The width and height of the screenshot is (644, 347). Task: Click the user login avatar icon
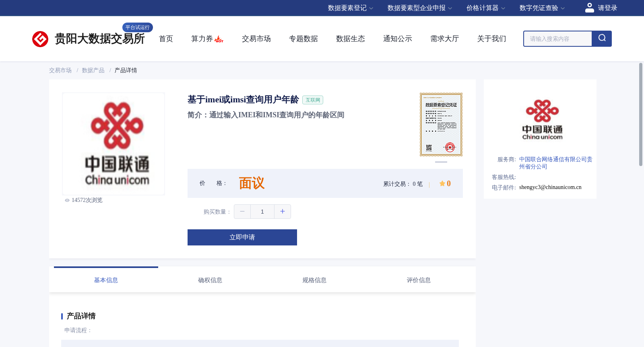pos(590,8)
